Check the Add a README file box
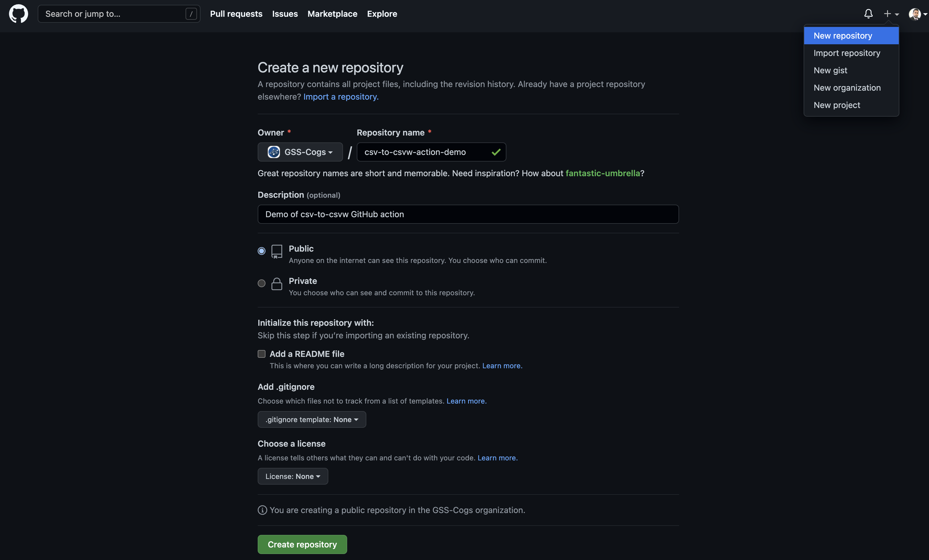Image resolution: width=929 pixels, height=560 pixels. point(261,354)
